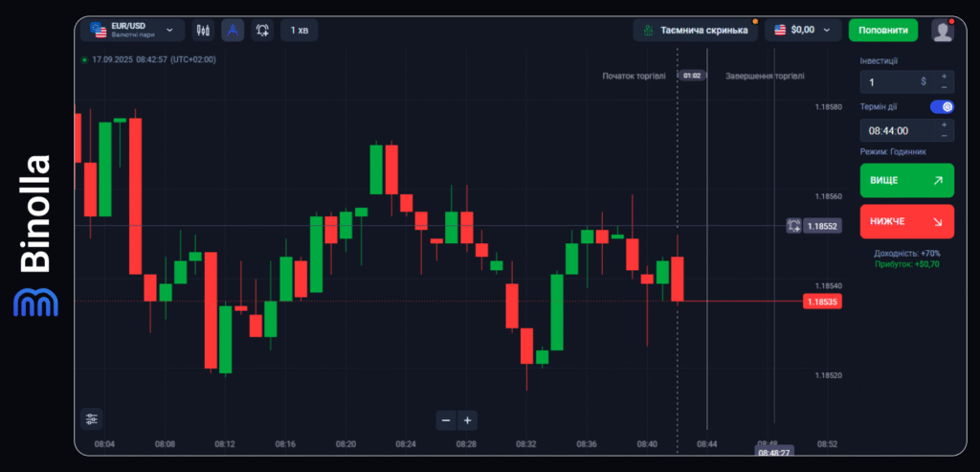Open chart settings sliders icon

click(91, 418)
